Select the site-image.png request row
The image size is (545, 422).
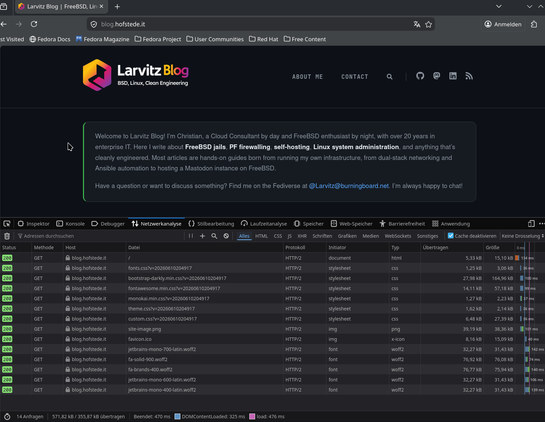pyautogui.click(x=272, y=329)
